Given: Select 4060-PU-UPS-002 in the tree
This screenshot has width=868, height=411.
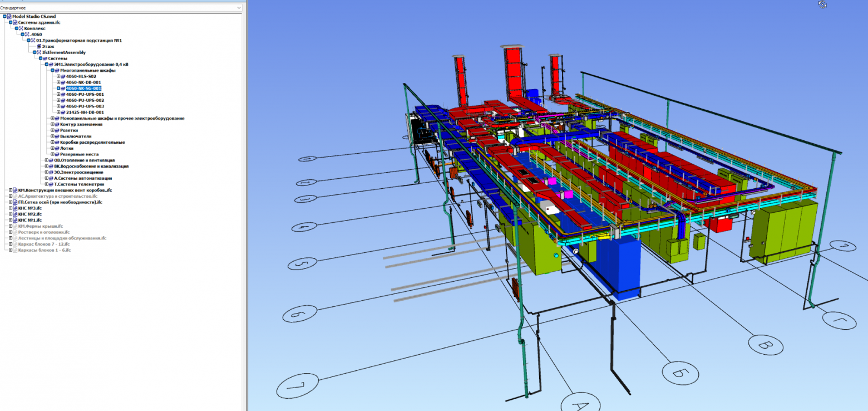Looking at the screenshot, I should click(x=85, y=100).
